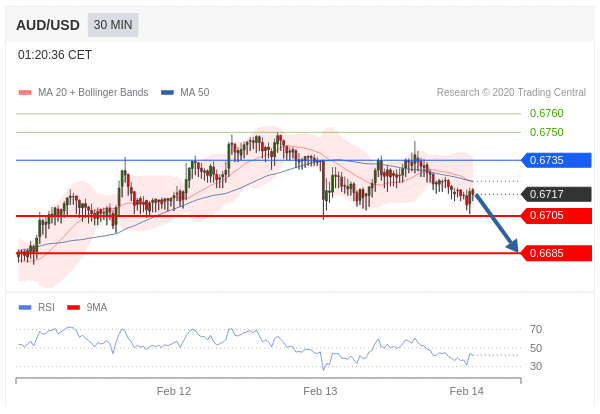This screenshot has height=414, width=600.
Task: Click the 9MA legend label
Action: (x=96, y=307)
